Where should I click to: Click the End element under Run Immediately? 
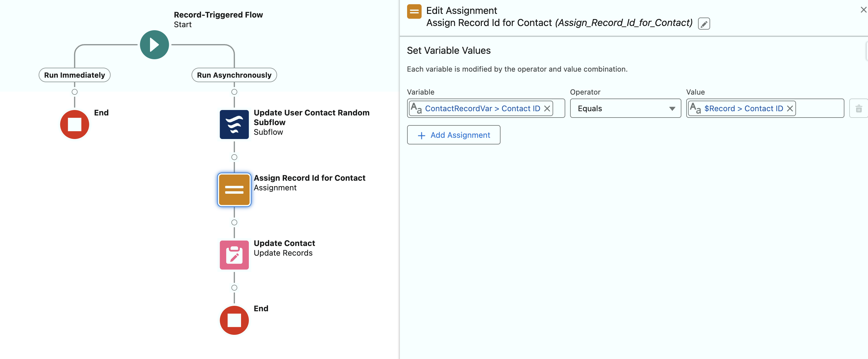pyautogui.click(x=74, y=124)
